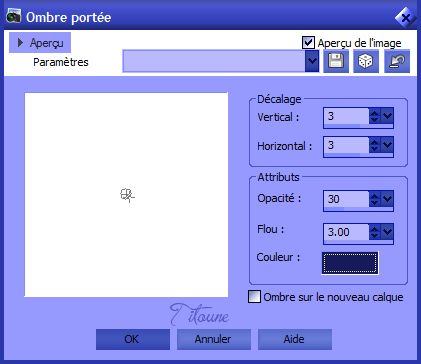421x364 pixels.
Task: Open the Horizontal value dropdown arrow
Action: tap(387, 145)
